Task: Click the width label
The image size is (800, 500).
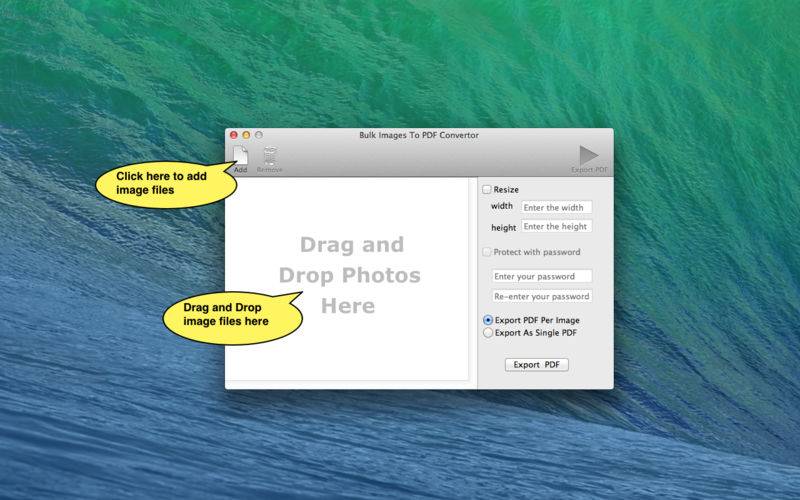Action: click(x=502, y=206)
